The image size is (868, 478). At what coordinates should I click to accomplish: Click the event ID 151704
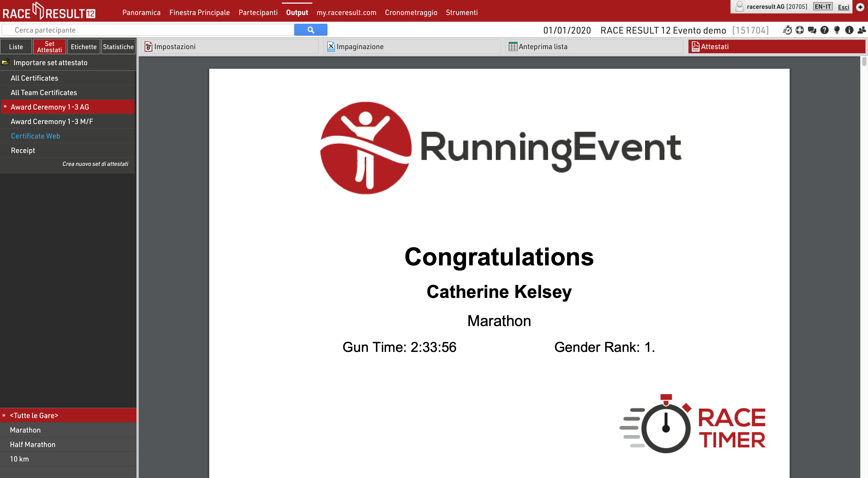coord(750,30)
